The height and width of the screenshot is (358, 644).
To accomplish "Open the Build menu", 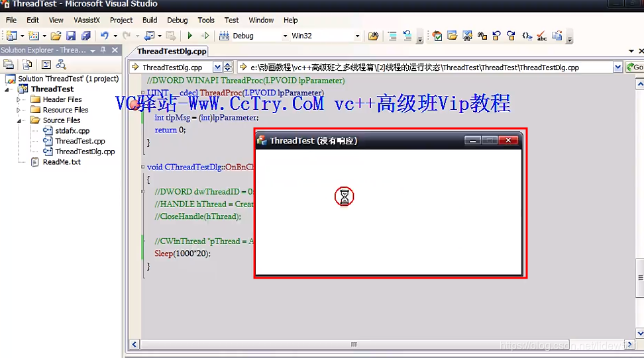I will pyautogui.click(x=150, y=20).
